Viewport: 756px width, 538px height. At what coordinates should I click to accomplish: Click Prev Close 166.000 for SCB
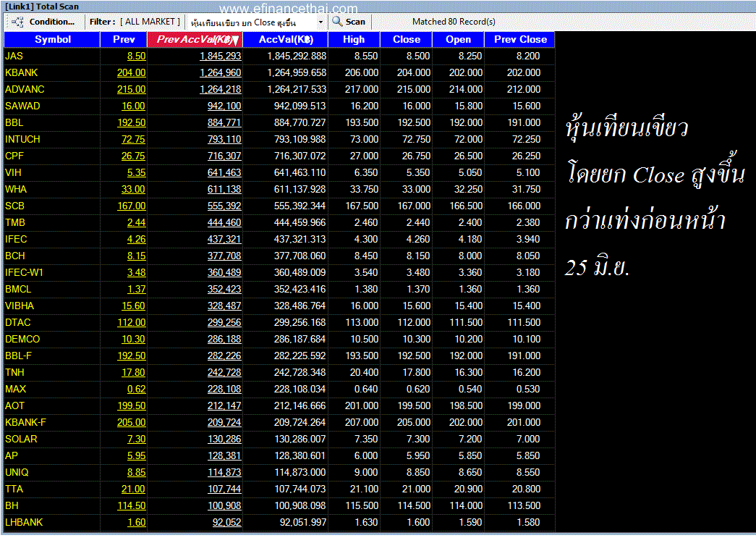(x=524, y=206)
